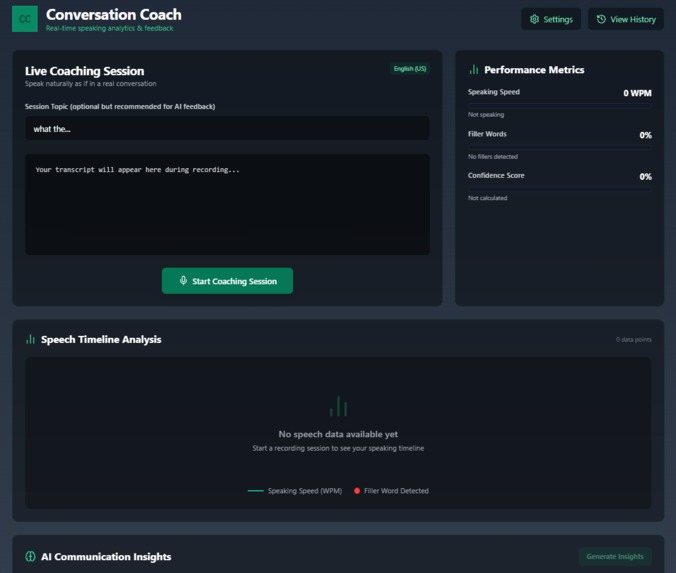Click the AI Communication Insights heading
The image size is (676, 573).
click(x=106, y=557)
